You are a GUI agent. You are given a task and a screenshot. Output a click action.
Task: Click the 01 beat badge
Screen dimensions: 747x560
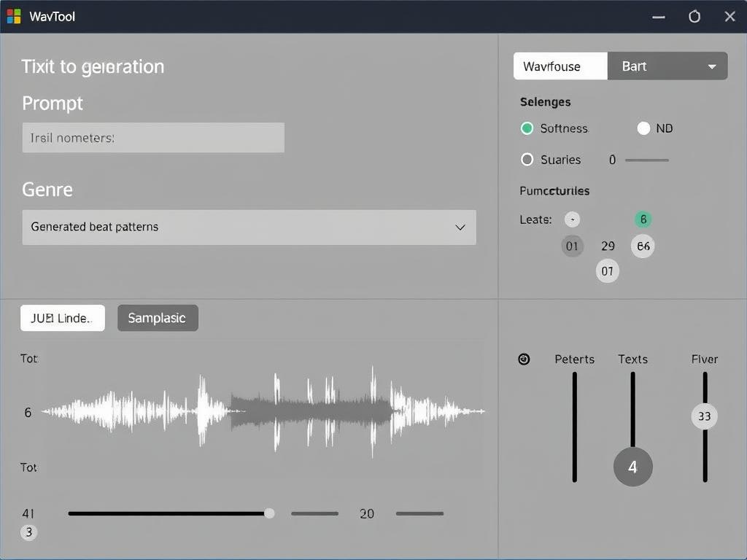[x=573, y=246]
